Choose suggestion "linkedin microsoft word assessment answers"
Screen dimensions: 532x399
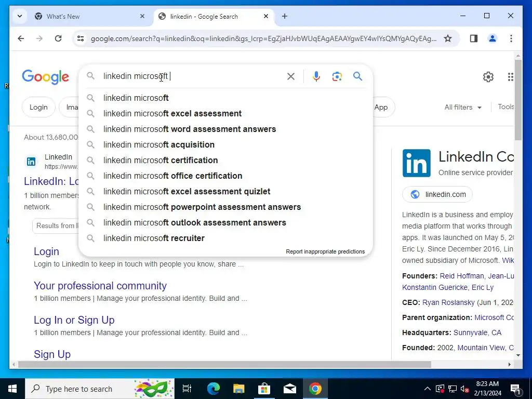pyautogui.click(x=225, y=129)
